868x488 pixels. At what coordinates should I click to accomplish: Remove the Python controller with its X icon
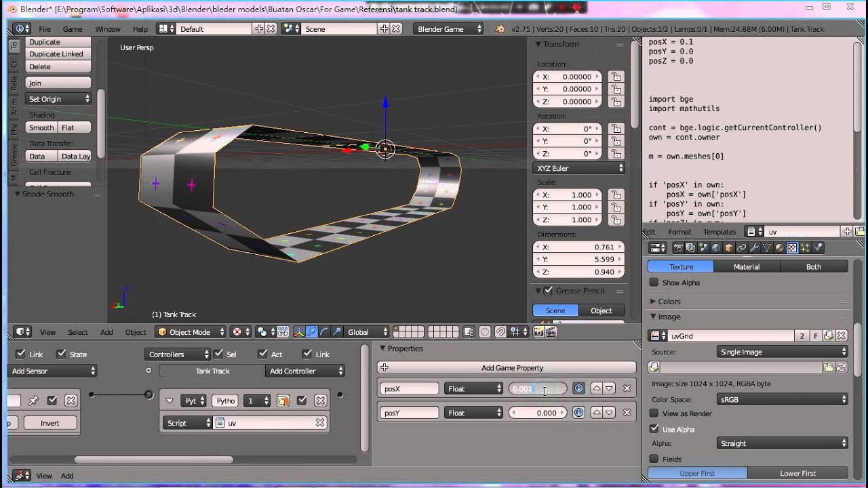pyautogui.click(x=321, y=401)
